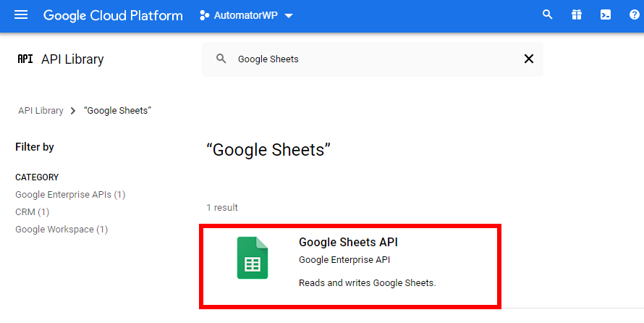Image resolution: width=644 pixels, height=323 pixels.
Task: Go to API Library breadcrumb link
Action: (41, 111)
